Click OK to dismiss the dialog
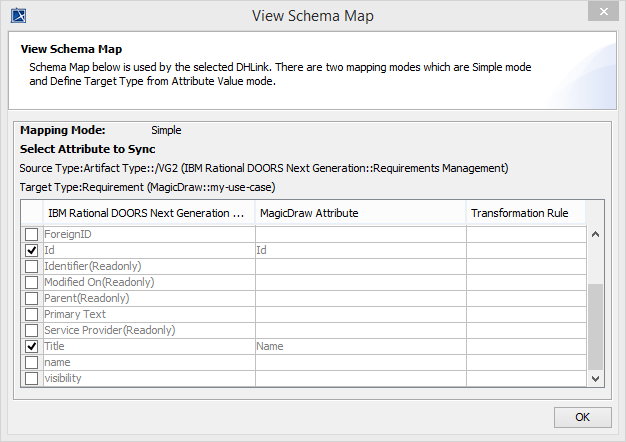 [582, 416]
